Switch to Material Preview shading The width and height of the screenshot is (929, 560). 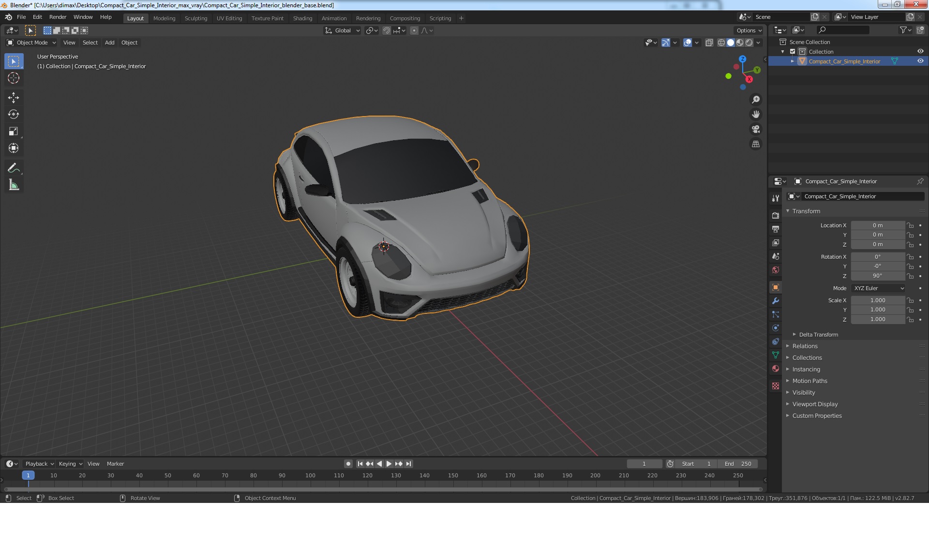740,43
